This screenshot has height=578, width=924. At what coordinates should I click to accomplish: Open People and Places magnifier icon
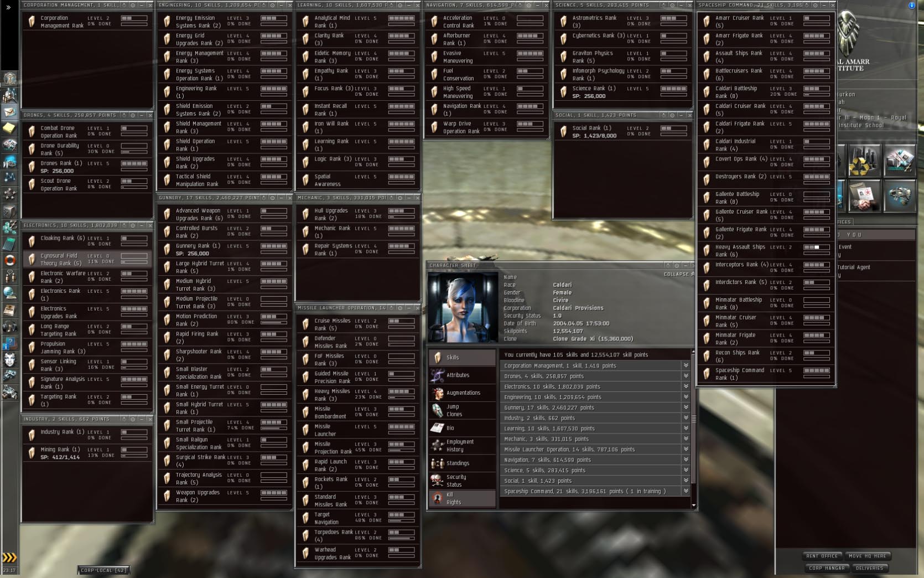9,95
